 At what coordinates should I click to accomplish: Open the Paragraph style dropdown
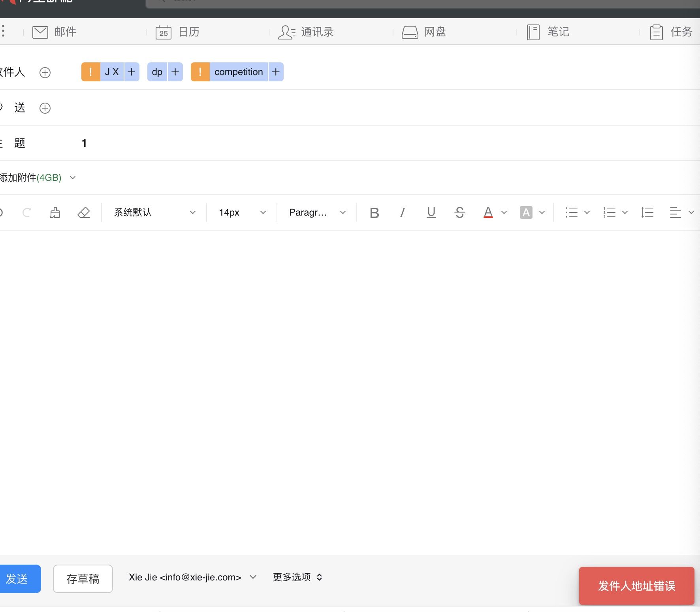tap(317, 212)
